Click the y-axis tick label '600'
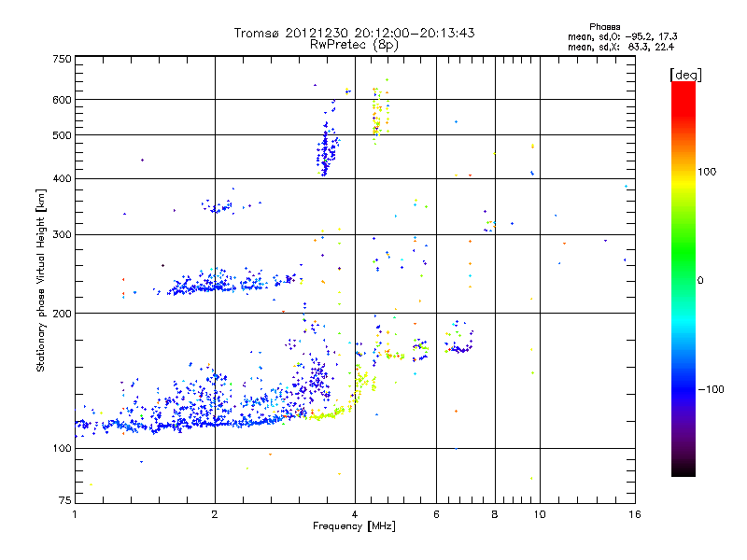747x560 pixels. (62, 100)
